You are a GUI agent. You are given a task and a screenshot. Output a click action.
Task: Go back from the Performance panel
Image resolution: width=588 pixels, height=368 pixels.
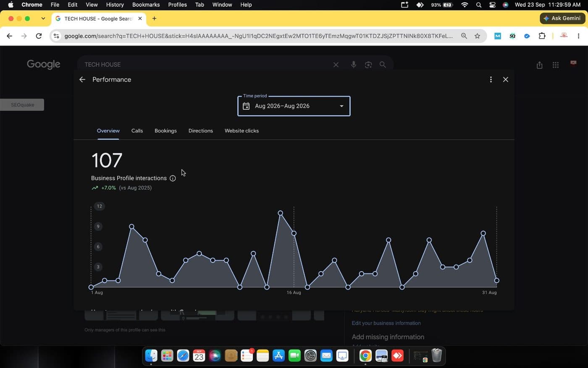pos(82,79)
